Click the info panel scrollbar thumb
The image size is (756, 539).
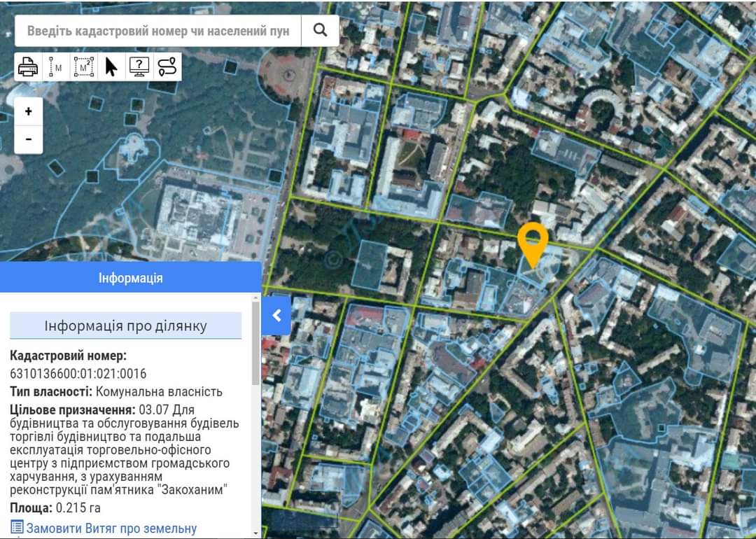(x=255, y=343)
